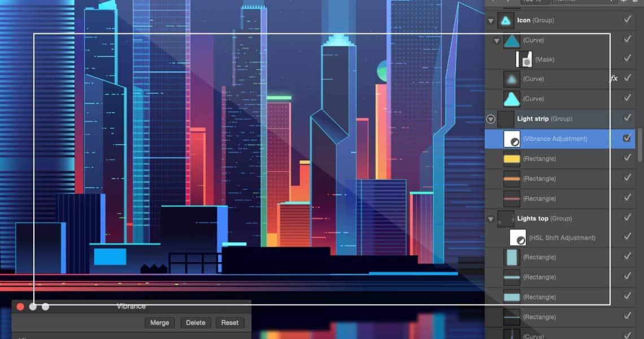Viewport: 644px width, 339px height.
Task: Select the yellow Rectangle layer thumbnail
Action: click(512, 159)
